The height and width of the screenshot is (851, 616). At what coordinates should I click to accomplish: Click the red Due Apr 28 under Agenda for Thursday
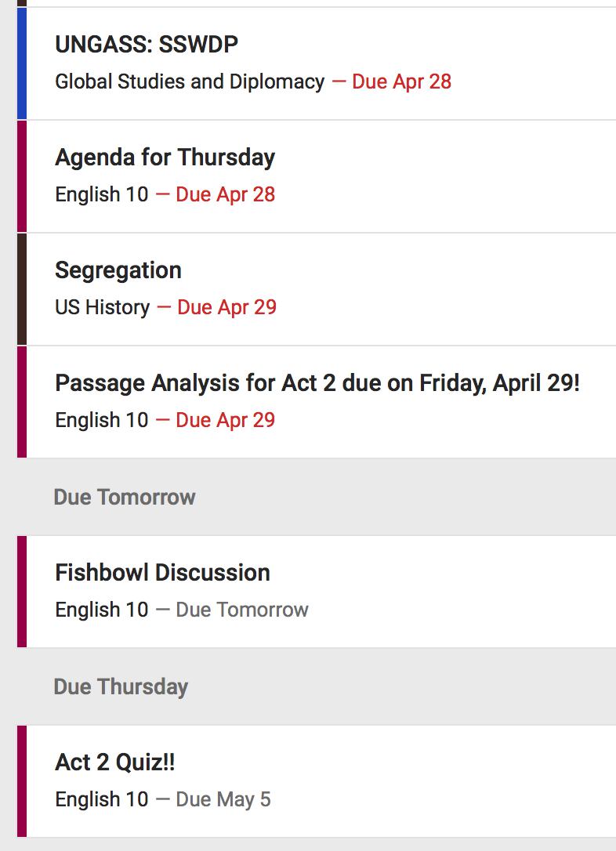pos(225,194)
